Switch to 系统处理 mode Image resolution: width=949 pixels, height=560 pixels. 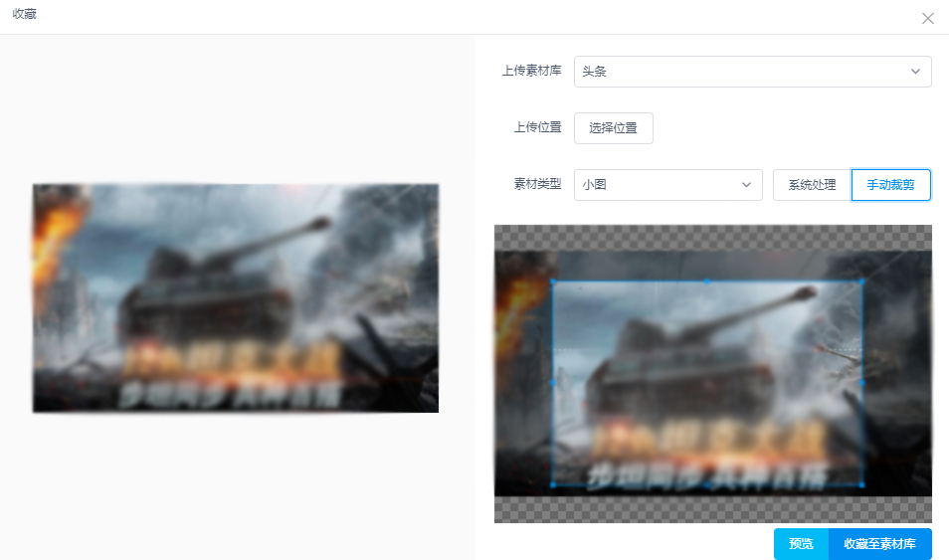coord(812,185)
